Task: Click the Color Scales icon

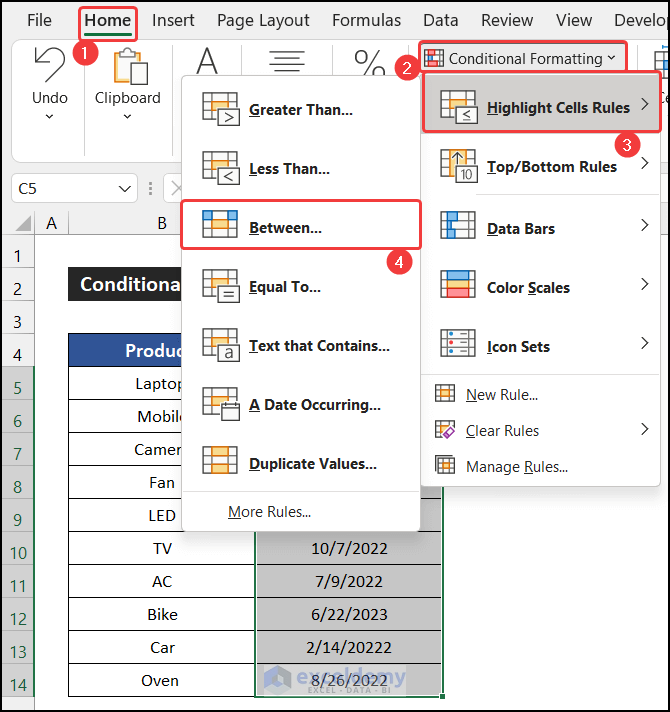Action: point(458,284)
